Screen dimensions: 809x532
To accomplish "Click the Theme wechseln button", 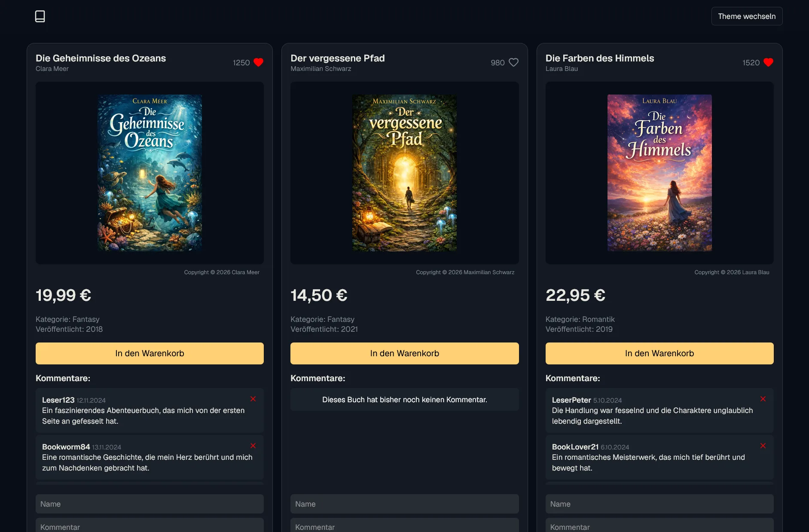I will point(747,16).
